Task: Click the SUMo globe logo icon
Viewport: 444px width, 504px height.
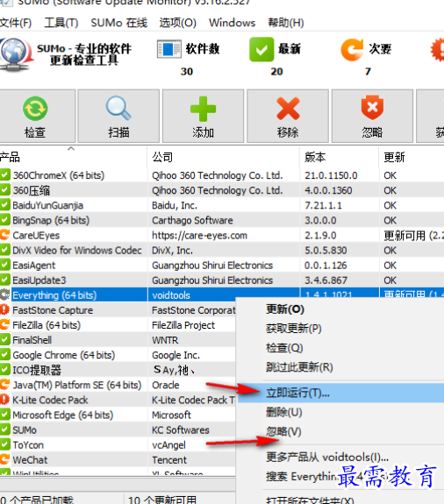Action: [x=16, y=54]
